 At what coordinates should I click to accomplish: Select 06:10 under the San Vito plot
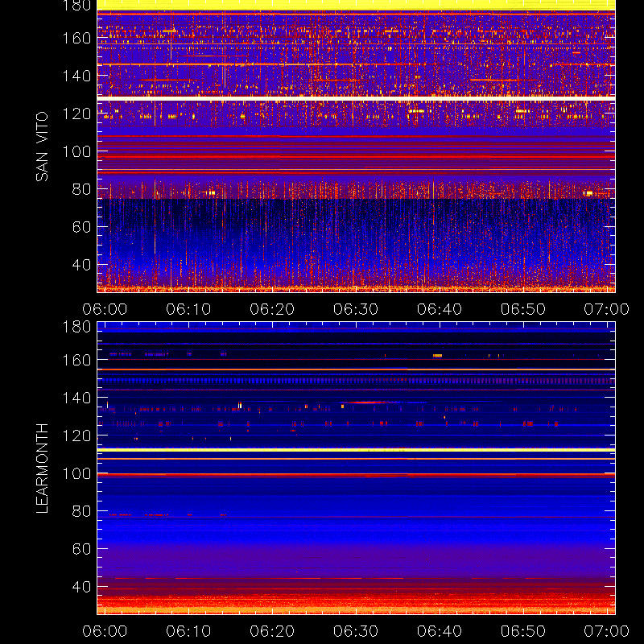click(188, 309)
